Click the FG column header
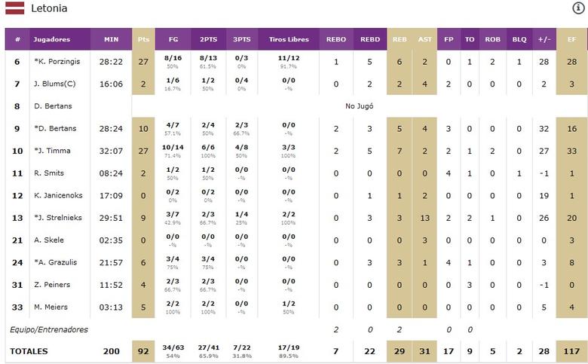 [x=173, y=39]
